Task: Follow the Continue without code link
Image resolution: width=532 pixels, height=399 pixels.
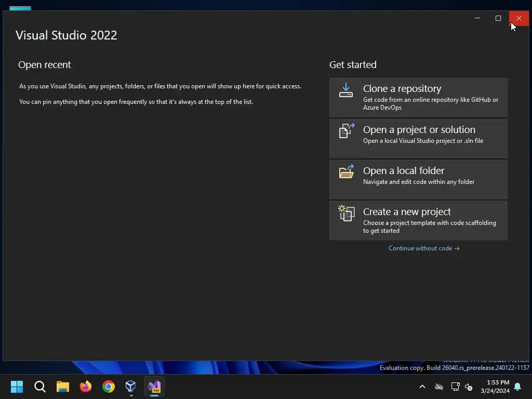Action: coord(424,248)
